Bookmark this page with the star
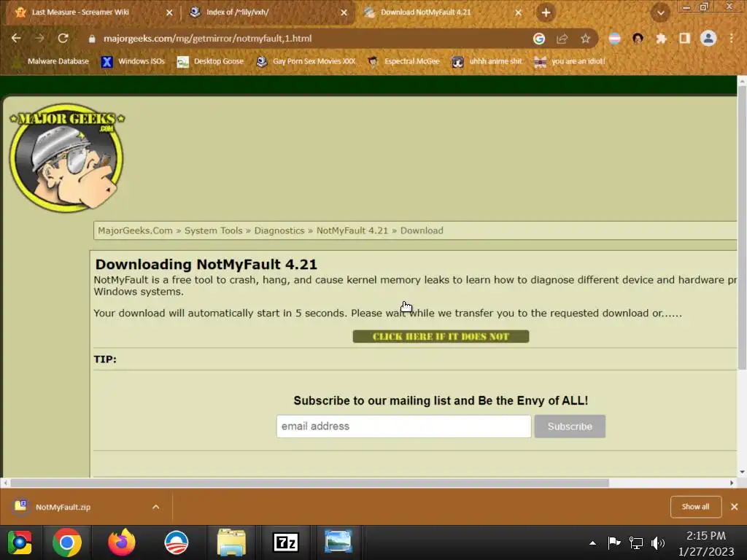The image size is (747, 560). [x=586, y=39]
